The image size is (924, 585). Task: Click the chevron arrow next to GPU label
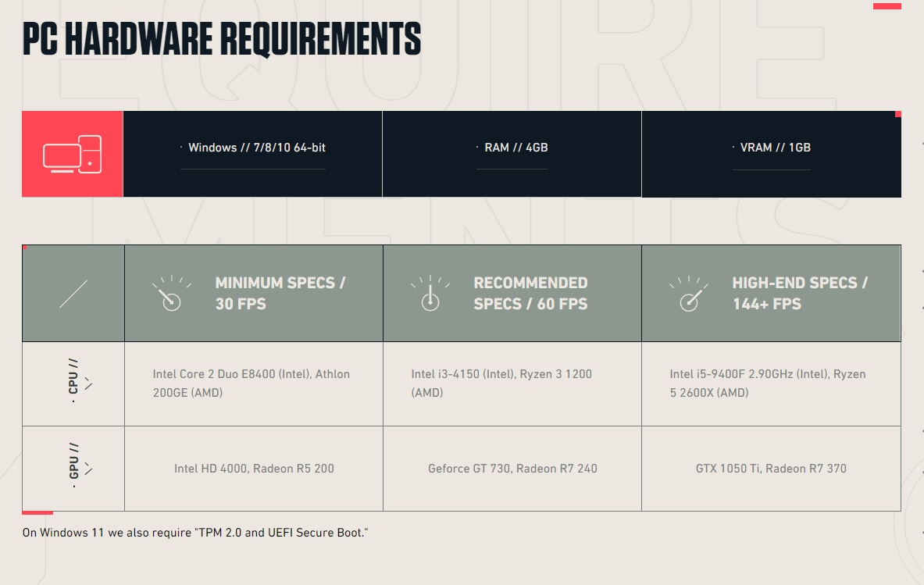[88, 469]
